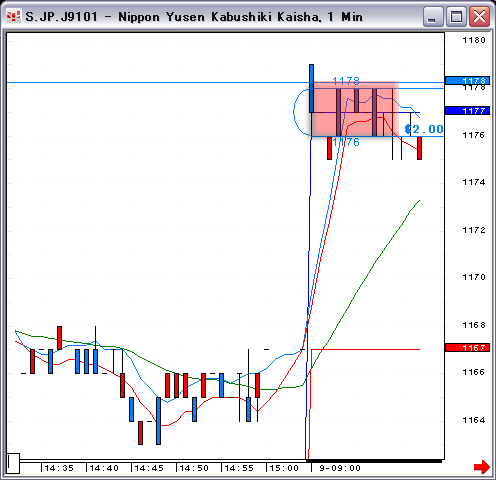Click the tall blue candle at session open

point(311,88)
